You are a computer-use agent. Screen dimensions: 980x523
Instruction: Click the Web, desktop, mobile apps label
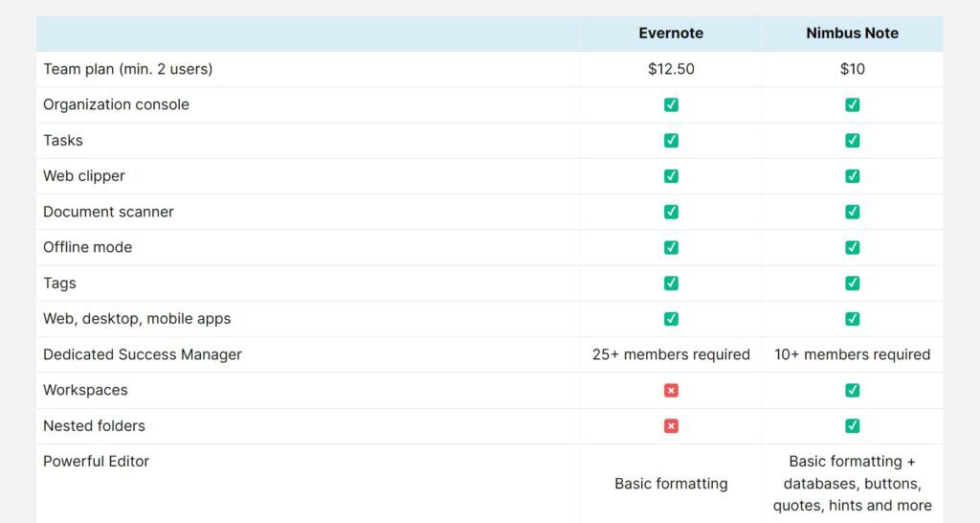click(x=137, y=319)
